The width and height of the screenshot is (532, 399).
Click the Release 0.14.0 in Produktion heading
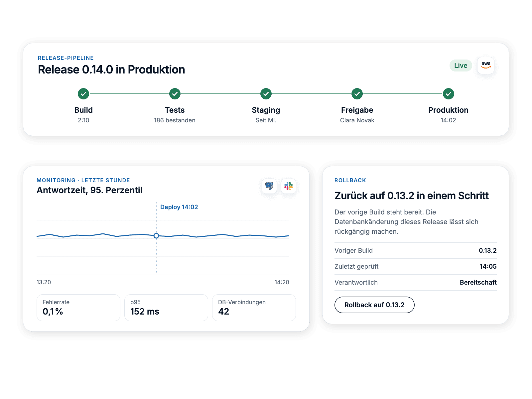point(111,69)
